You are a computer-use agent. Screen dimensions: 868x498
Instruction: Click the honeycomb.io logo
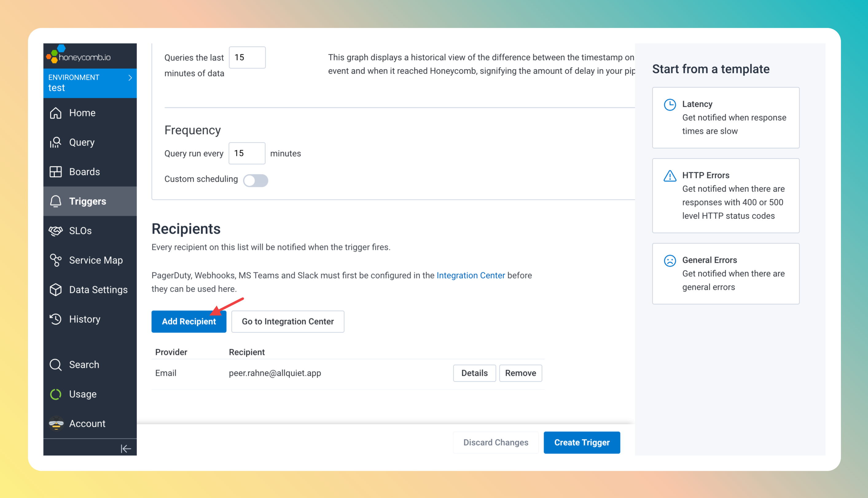click(78, 55)
